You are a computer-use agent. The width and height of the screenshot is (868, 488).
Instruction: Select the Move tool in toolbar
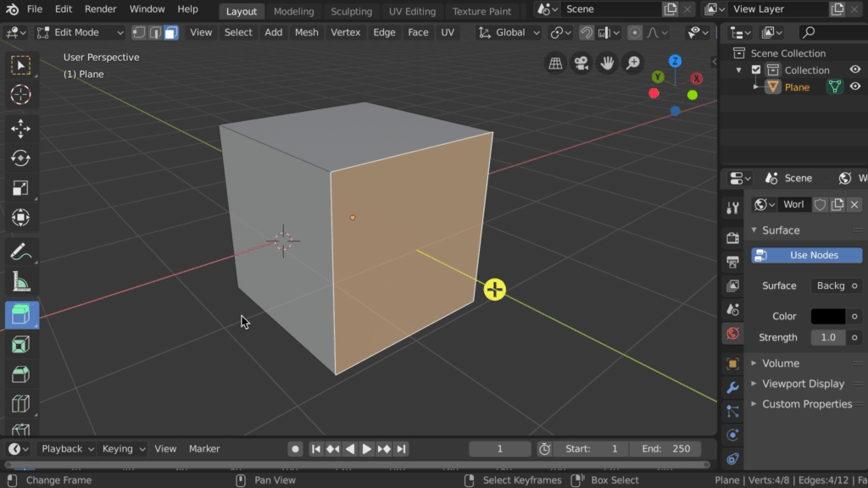point(21,128)
